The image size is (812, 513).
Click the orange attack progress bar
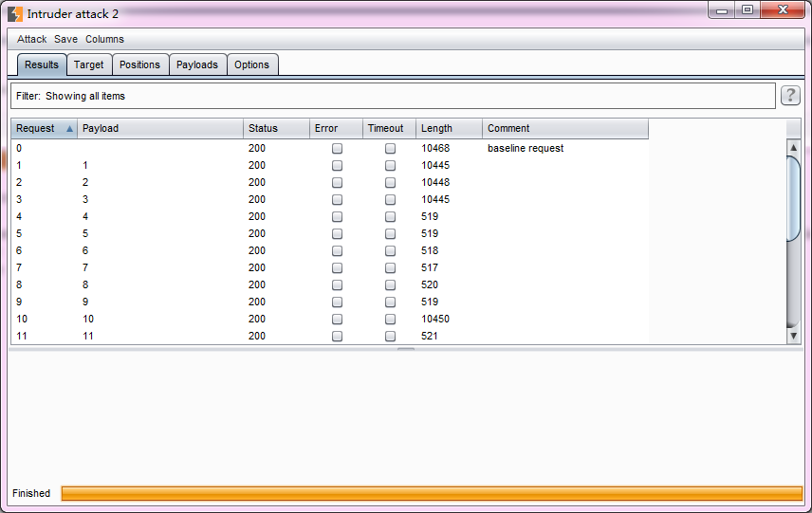[432, 494]
